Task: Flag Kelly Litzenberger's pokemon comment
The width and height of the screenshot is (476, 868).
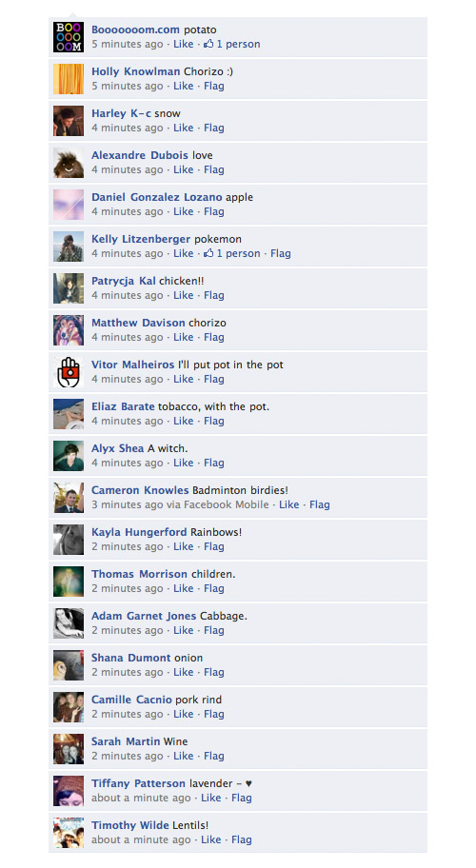Action: (280, 253)
